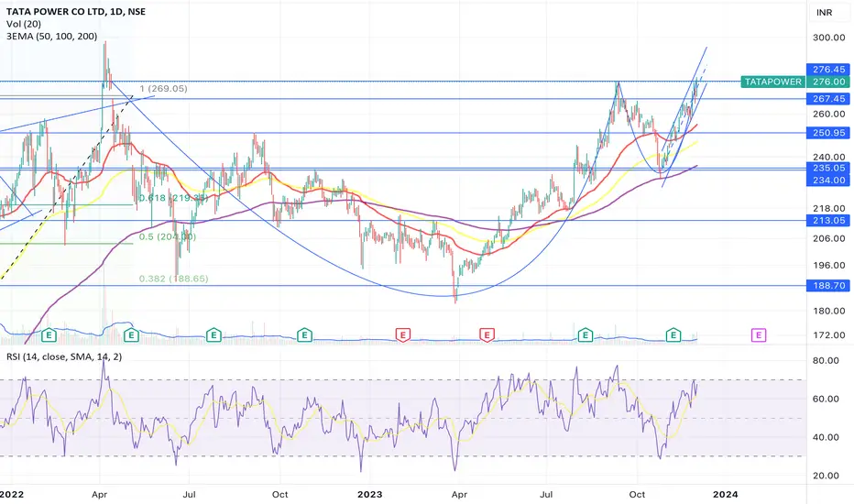Open the red E earnings marker after 2023 start
The width and height of the screenshot is (854, 504).
(402, 334)
